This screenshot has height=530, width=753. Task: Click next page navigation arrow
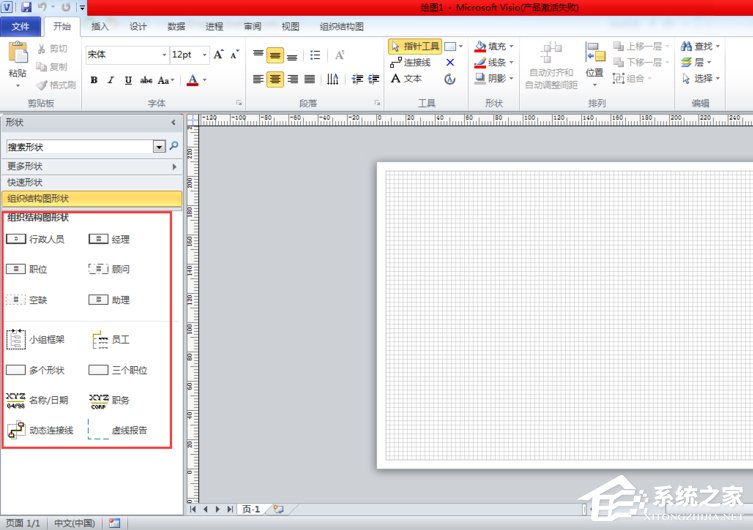coord(218,509)
